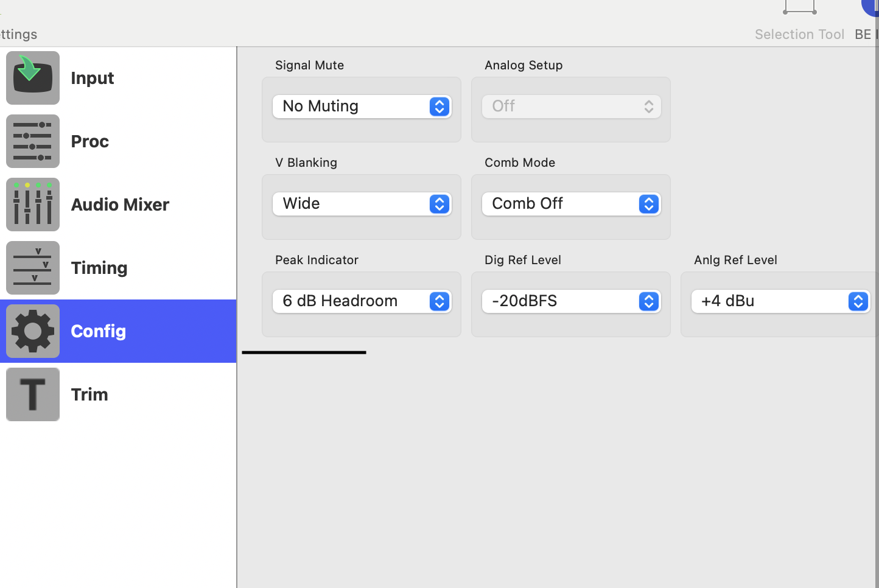The height and width of the screenshot is (588, 879).
Task: Click the Selection Tool icon in toolbar
Action: [799, 7]
